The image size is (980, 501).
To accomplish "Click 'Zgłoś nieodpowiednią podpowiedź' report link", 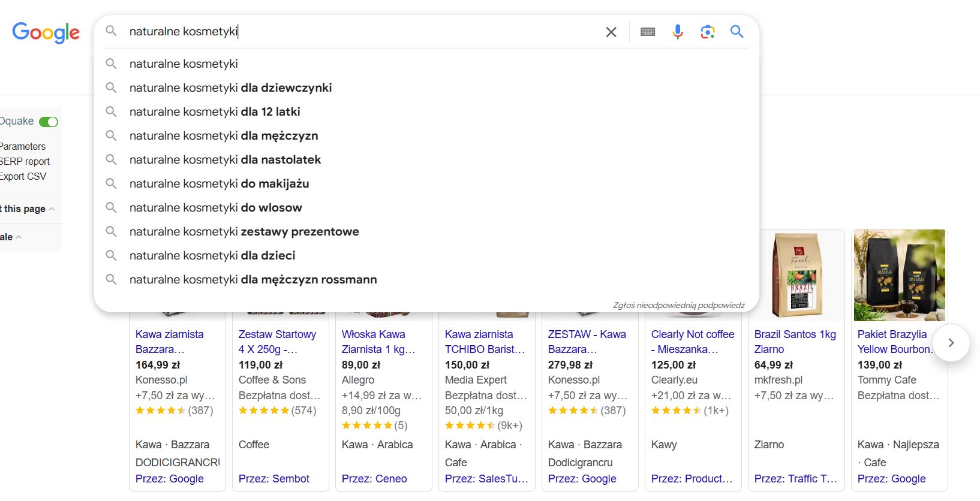I will pyautogui.click(x=678, y=305).
